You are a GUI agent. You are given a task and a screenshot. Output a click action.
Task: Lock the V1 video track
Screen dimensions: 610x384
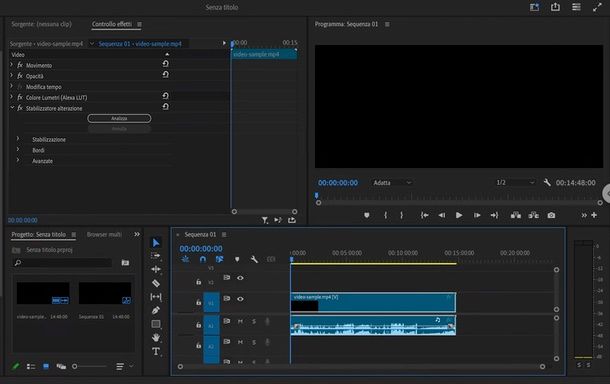coord(198,302)
